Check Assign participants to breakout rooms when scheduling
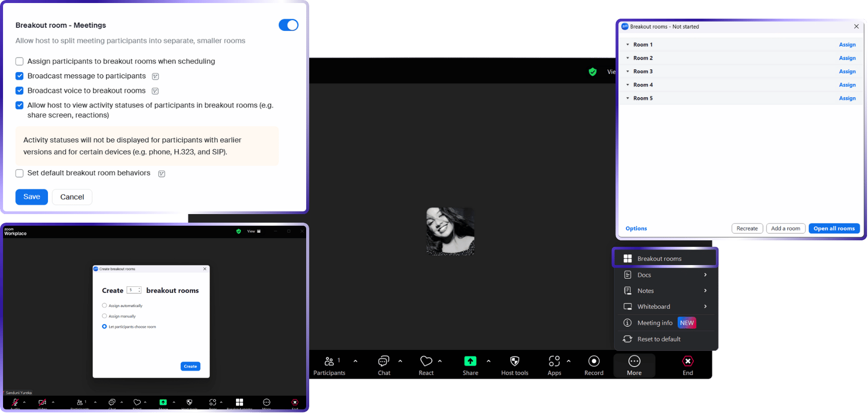 (x=20, y=62)
